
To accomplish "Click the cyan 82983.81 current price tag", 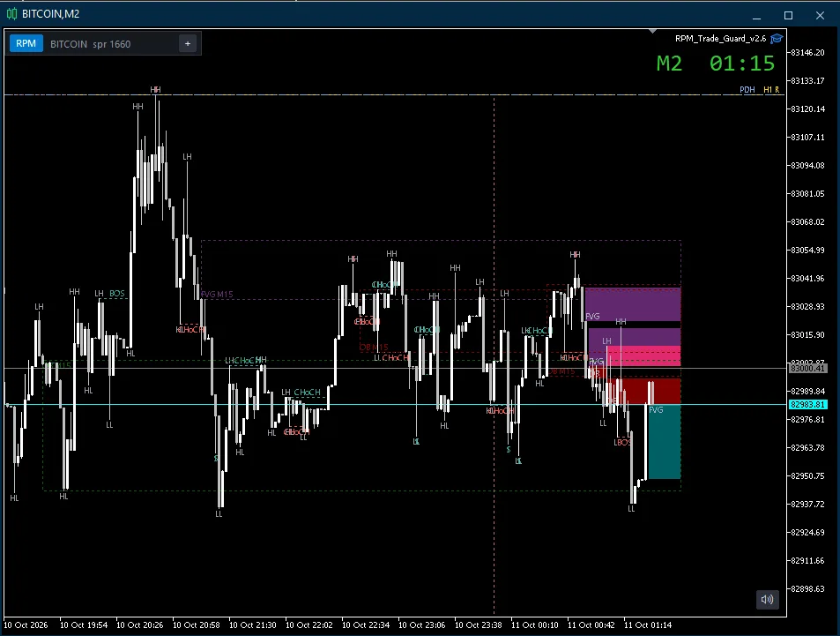I will 808,404.
